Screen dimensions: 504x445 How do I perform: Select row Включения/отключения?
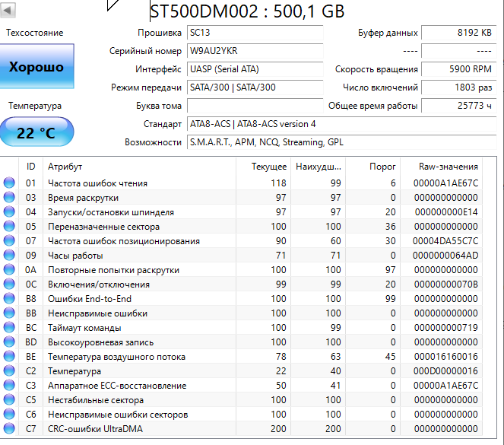242,284
